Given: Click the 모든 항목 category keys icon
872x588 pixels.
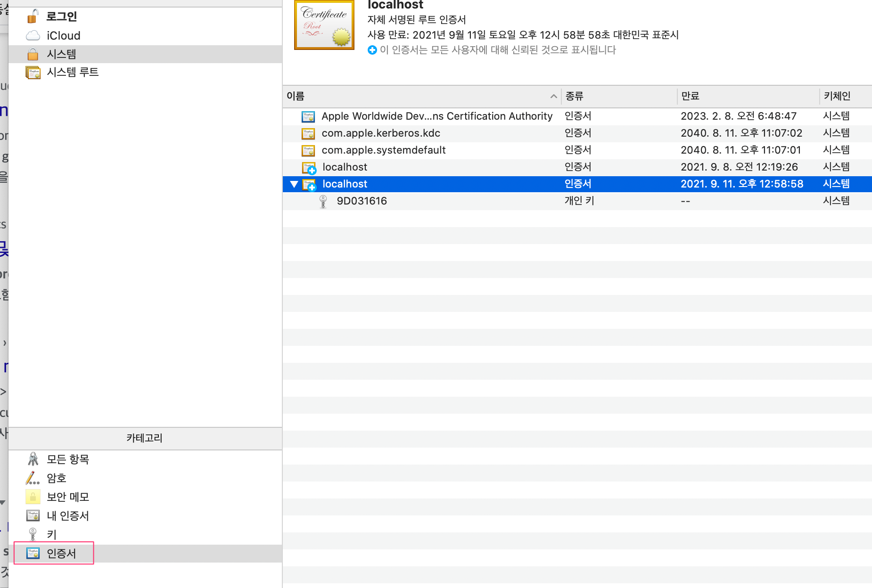Looking at the screenshot, I should coord(33,459).
